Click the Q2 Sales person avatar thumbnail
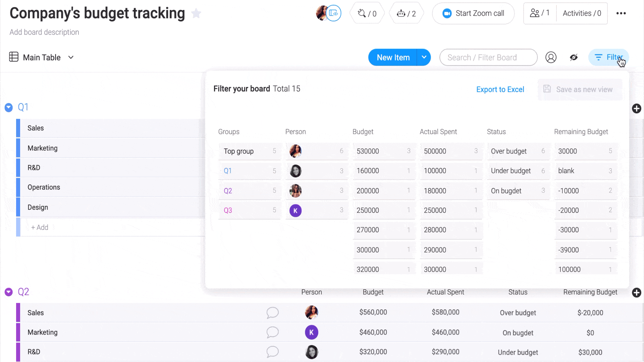The height and width of the screenshot is (362, 644). click(x=311, y=312)
